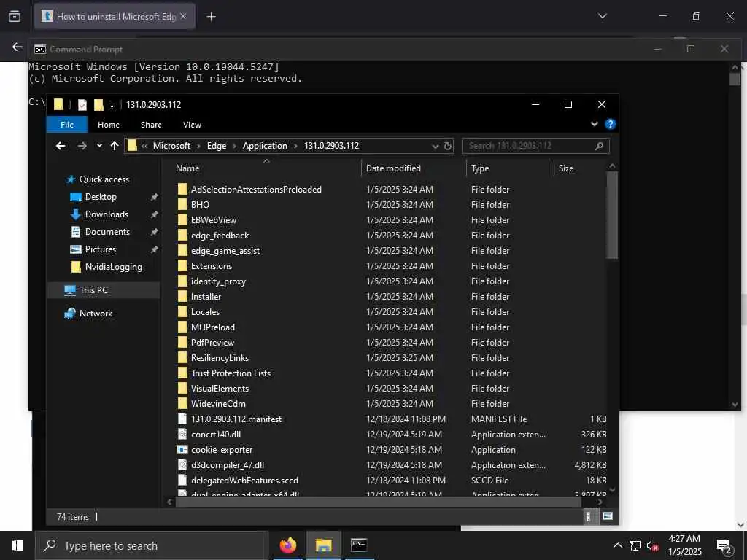
Task: Expand the ribbon with the chevron
Action: 594,124
